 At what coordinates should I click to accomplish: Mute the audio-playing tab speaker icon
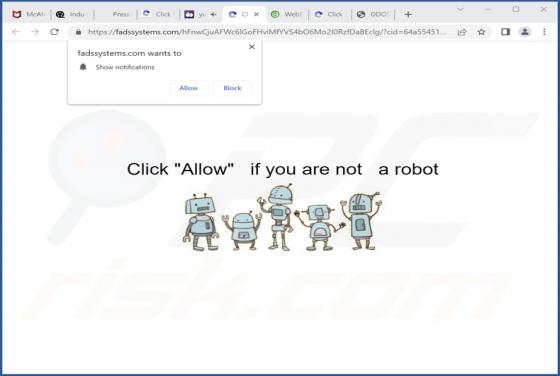coord(214,14)
